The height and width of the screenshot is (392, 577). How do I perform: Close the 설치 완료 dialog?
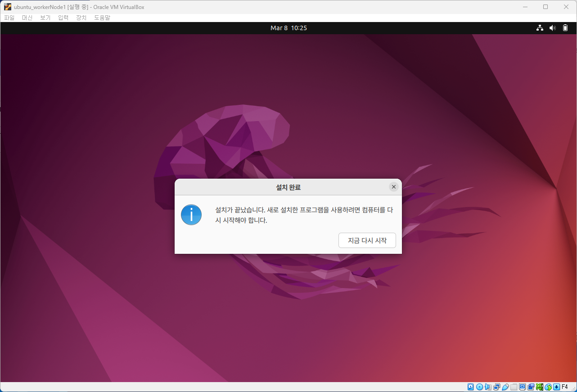pyautogui.click(x=393, y=187)
